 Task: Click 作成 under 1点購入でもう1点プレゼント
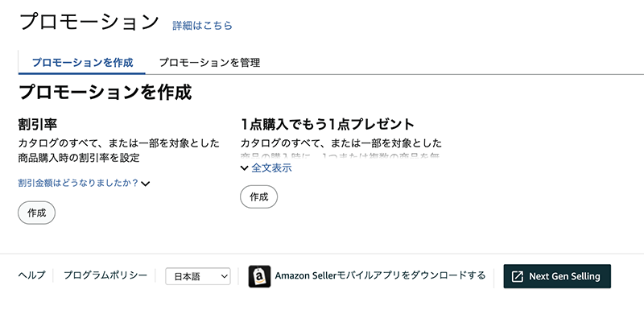pos(258,196)
